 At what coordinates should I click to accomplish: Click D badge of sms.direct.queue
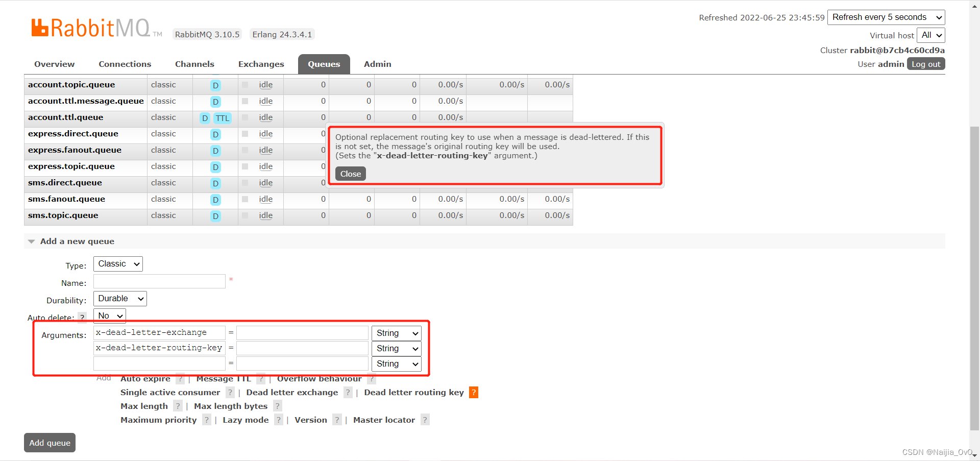[x=215, y=183]
